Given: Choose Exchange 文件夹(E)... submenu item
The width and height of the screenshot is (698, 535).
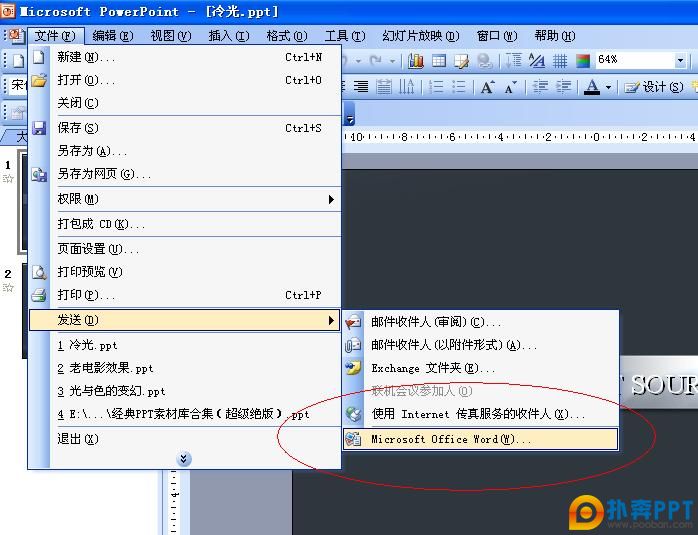Looking at the screenshot, I should (x=481, y=368).
